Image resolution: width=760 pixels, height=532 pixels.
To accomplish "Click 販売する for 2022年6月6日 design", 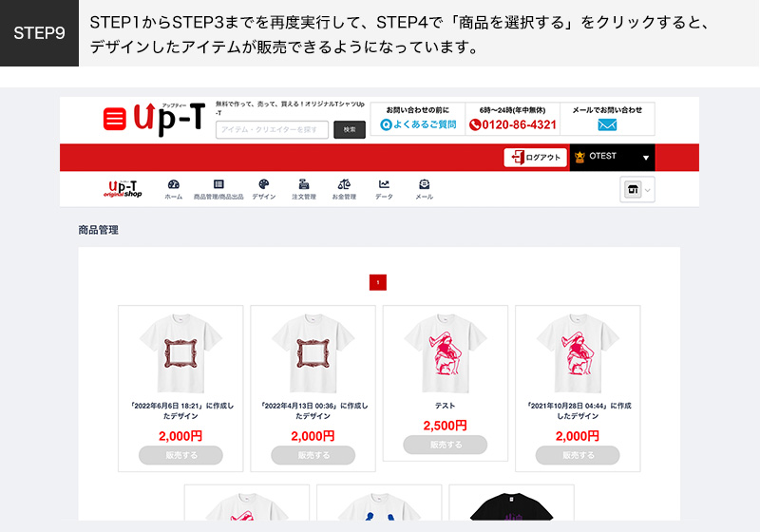I will point(180,455).
